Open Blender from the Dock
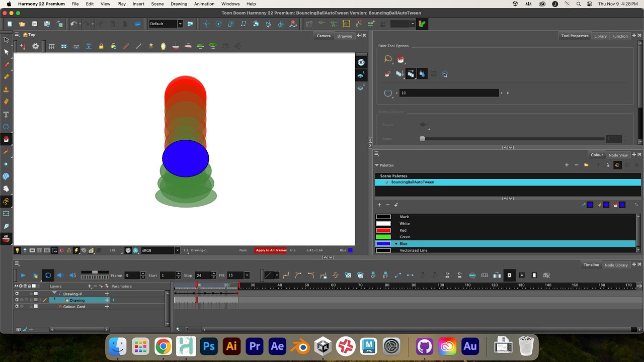The image size is (644, 362). coord(300,346)
